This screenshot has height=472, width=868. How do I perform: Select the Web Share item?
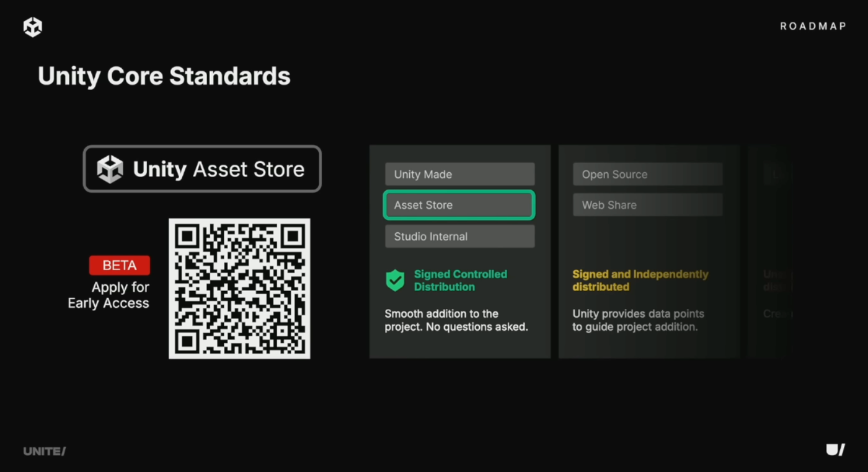click(x=647, y=205)
